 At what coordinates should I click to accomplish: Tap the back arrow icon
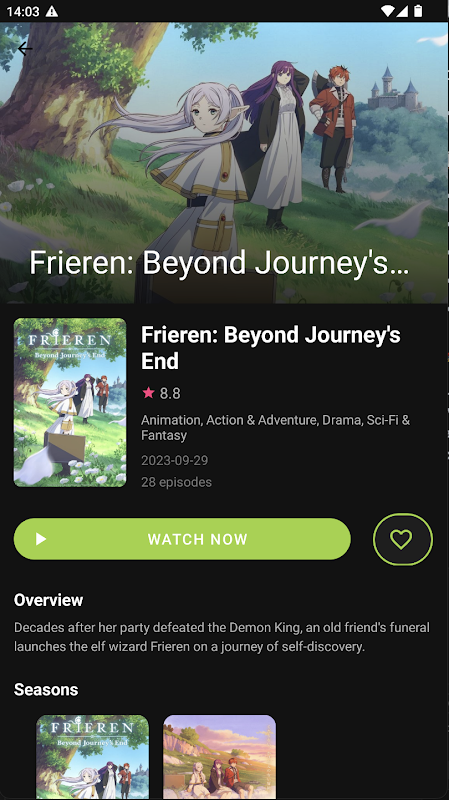click(24, 48)
